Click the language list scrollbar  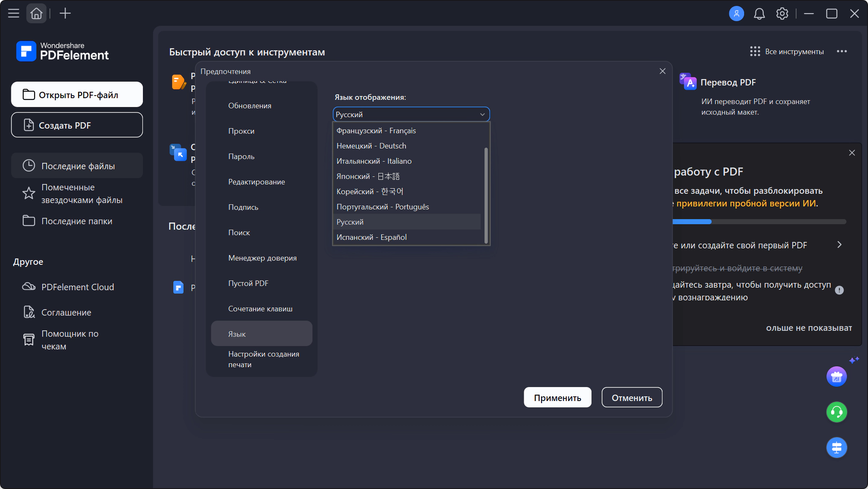(x=486, y=195)
